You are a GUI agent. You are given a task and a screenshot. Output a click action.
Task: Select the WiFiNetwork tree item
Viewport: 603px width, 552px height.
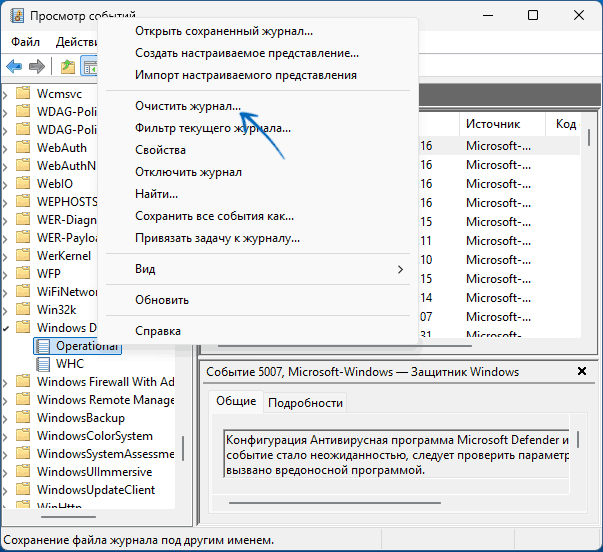point(67,291)
